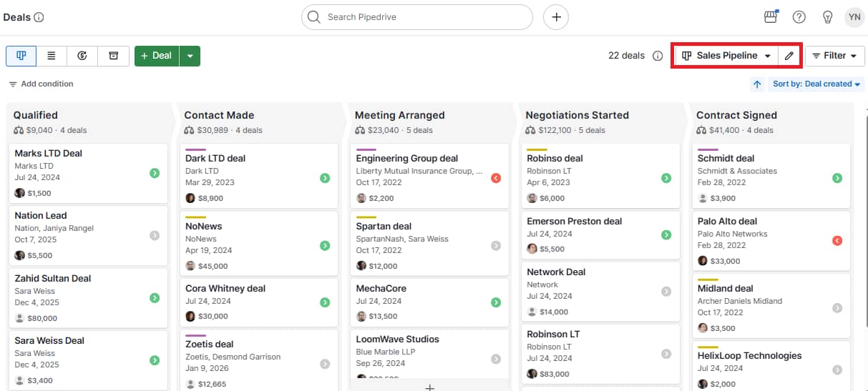Open the Sara Weiss Deal title
Viewport: 868px width, 391px height.
[49, 340]
